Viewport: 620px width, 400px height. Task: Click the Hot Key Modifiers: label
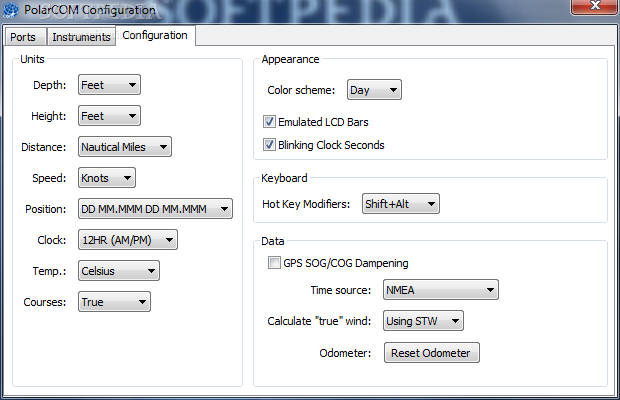pyautogui.click(x=306, y=204)
